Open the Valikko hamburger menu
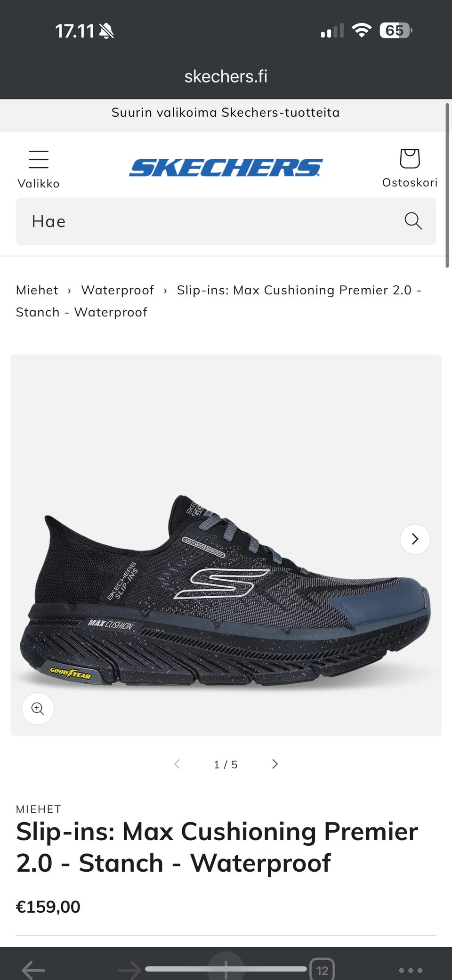452x980 pixels. coord(38,169)
